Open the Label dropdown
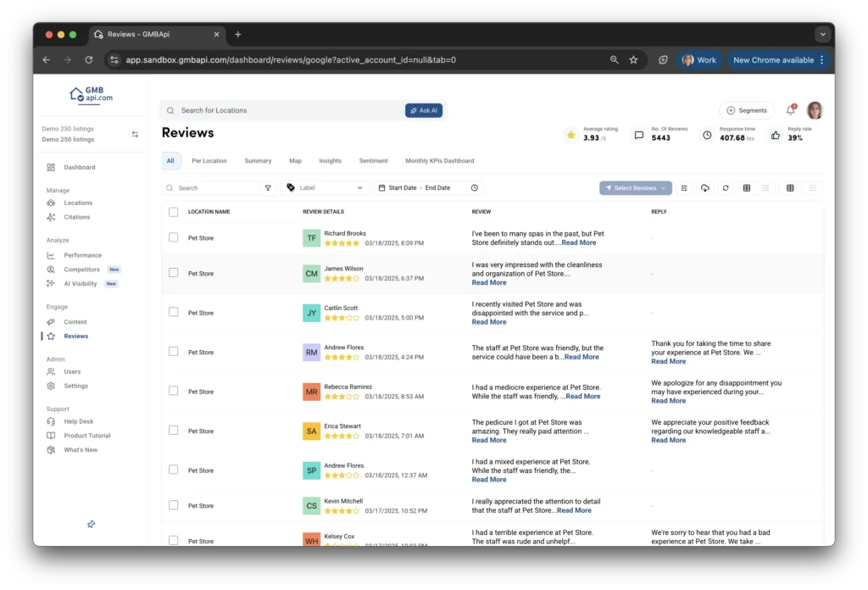 click(x=325, y=188)
